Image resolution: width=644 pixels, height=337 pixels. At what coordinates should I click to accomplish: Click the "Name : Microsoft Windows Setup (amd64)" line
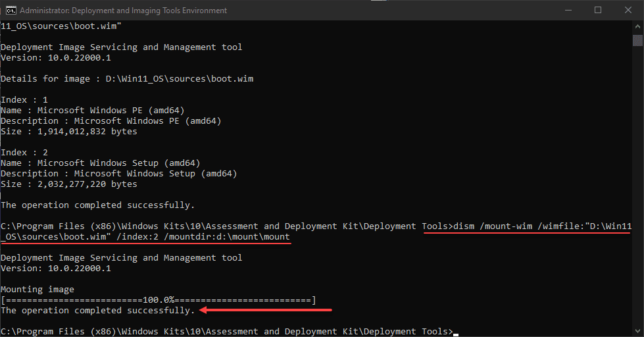(100, 163)
